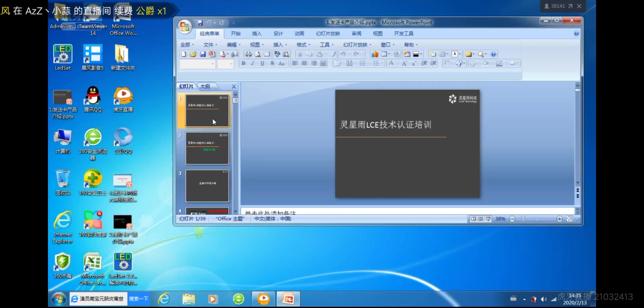Open Windows Start button
The height and width of the screenshot is (308, 644).
(58, 299)
